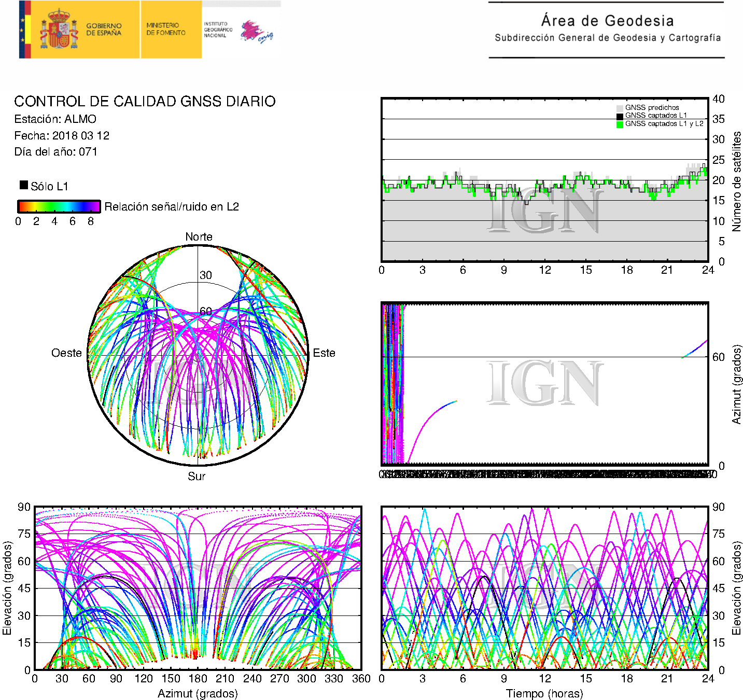Click the IGN watermark in the satellite count chart
The width and height of the screenshot is (743, 700).
pyautogui.click(x=544, y=210)
